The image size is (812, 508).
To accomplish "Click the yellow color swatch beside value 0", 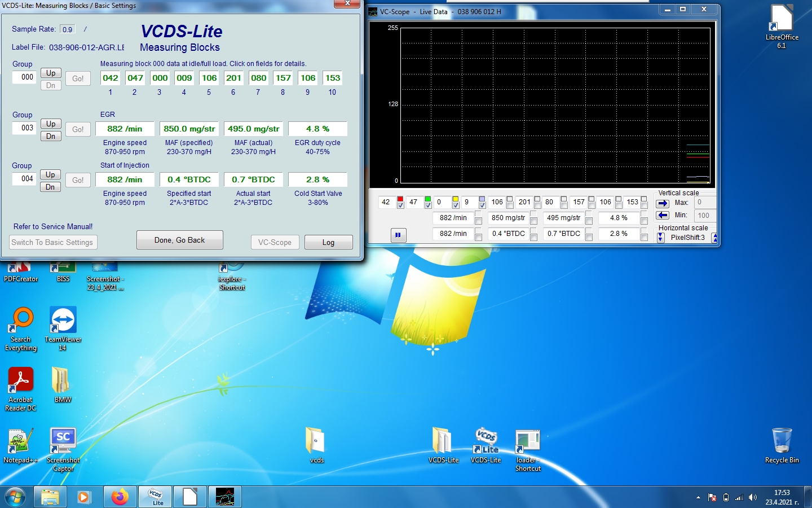I will point(455,199).
